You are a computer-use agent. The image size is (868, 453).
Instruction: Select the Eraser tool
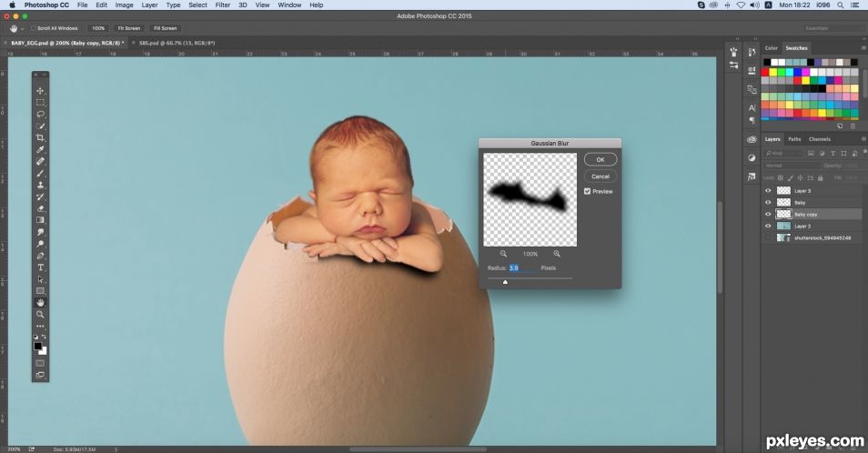tap(40, 208)
